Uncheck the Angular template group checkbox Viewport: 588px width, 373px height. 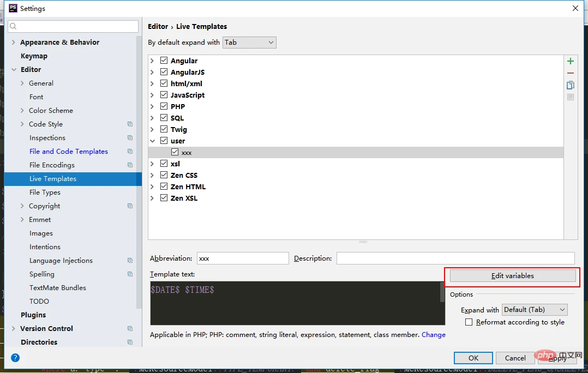click(164, 61)
